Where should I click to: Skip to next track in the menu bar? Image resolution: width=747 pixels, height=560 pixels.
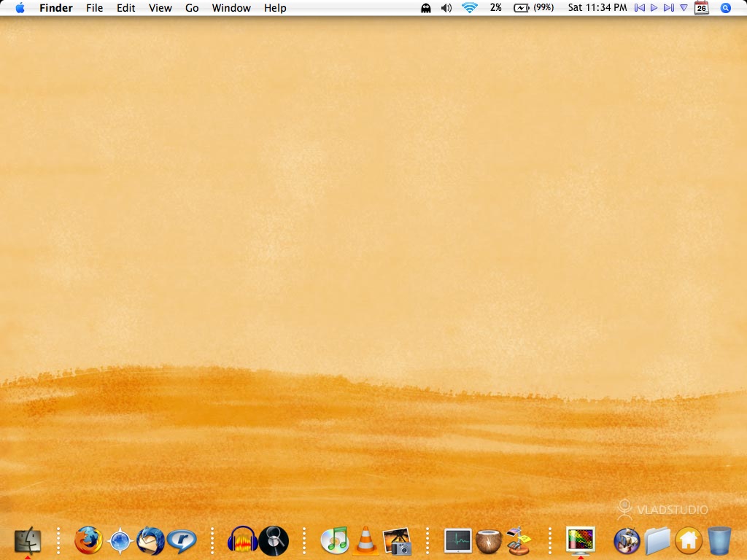669,7
